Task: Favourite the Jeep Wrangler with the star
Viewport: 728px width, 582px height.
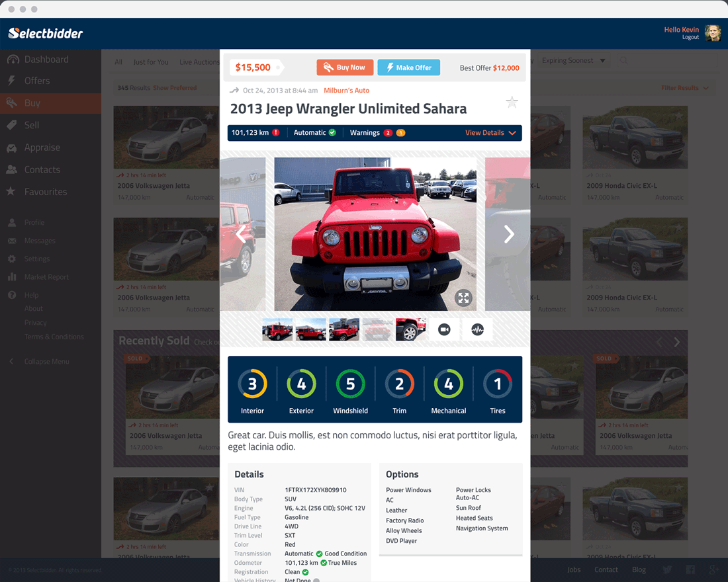Action: pyautogui.click(x=512, y=102)
